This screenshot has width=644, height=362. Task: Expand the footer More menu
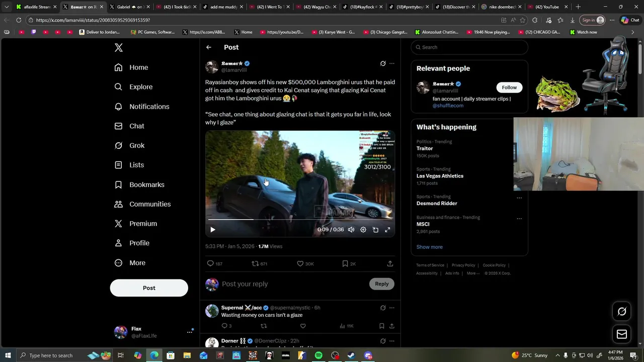pyautogui.click(x=473, y=274)
